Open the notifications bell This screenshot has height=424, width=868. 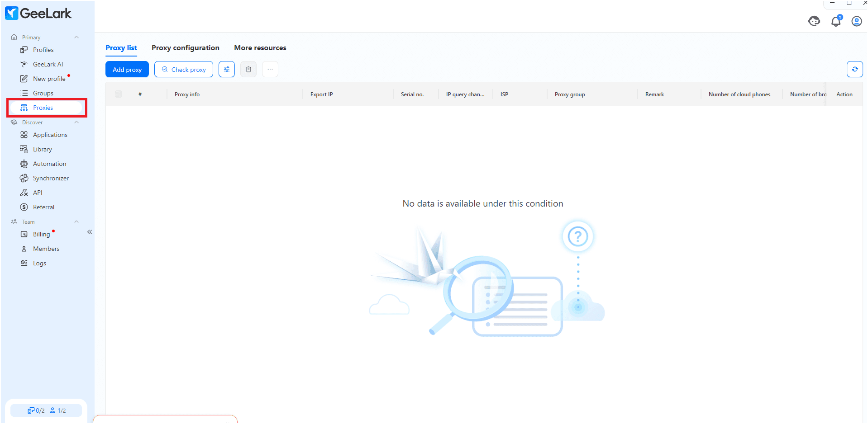(835, 21)
